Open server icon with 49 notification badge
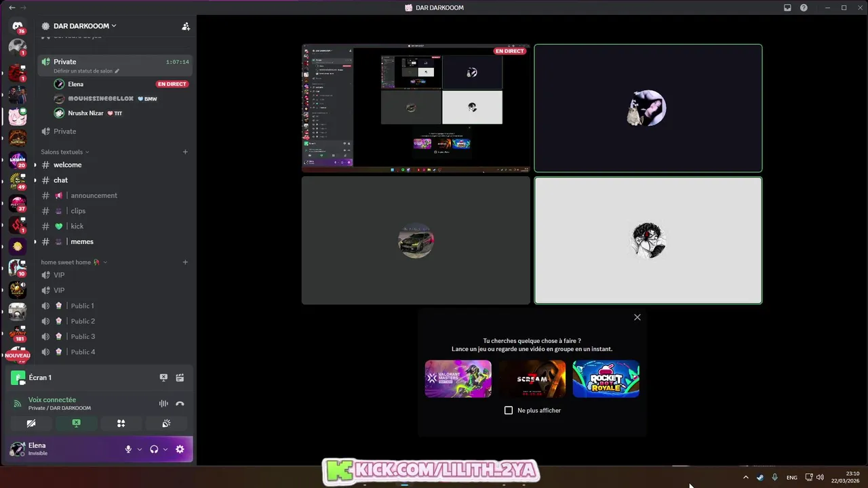The width and height of the screenshot is (868, 488). pyautogui.click(x=18, y=182)
